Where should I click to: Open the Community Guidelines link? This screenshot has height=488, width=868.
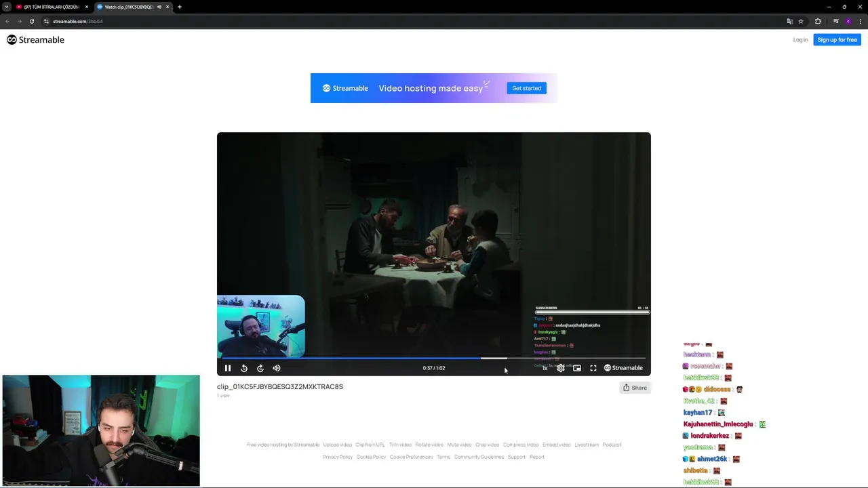pos(479,457)
